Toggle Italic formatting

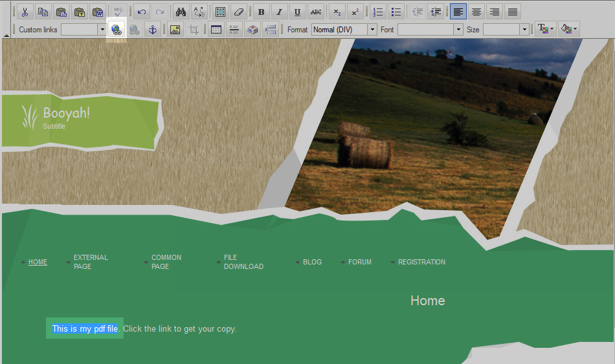(x=279, y=12)
